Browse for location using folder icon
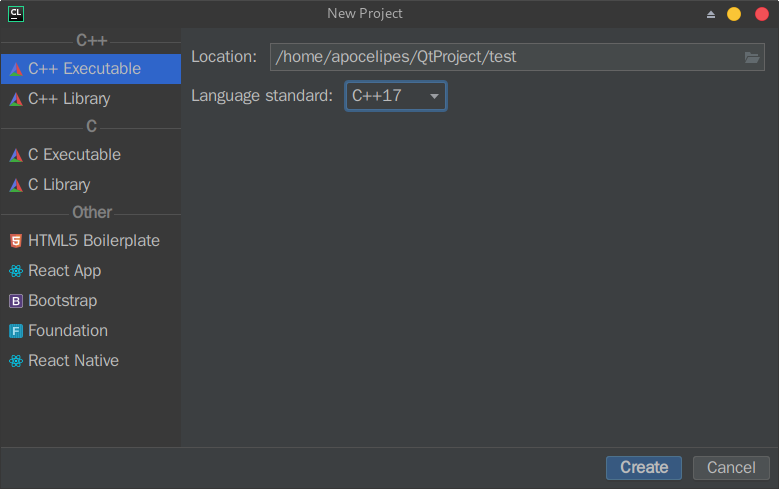The height and width of the screenshot is (489, 779). point(752,57)
